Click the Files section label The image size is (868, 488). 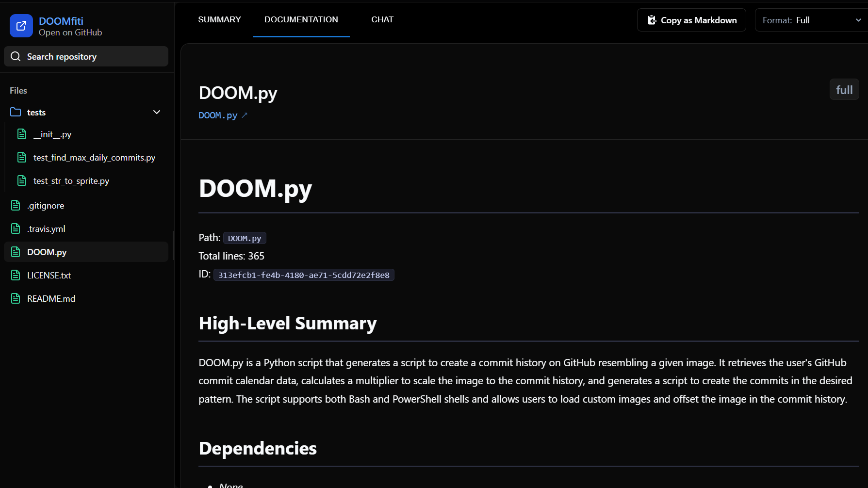tap(18, 90)
